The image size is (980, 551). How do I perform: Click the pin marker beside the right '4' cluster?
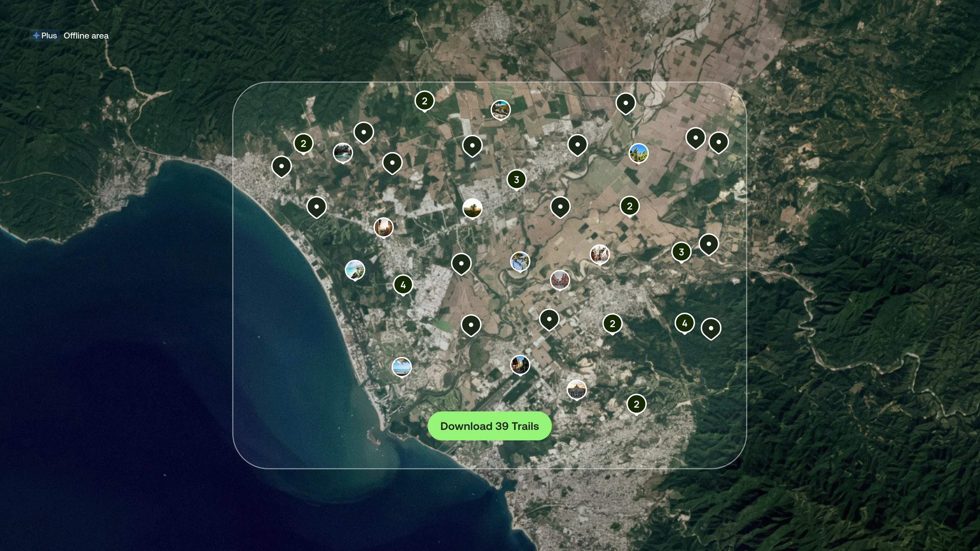pos(711,328)
